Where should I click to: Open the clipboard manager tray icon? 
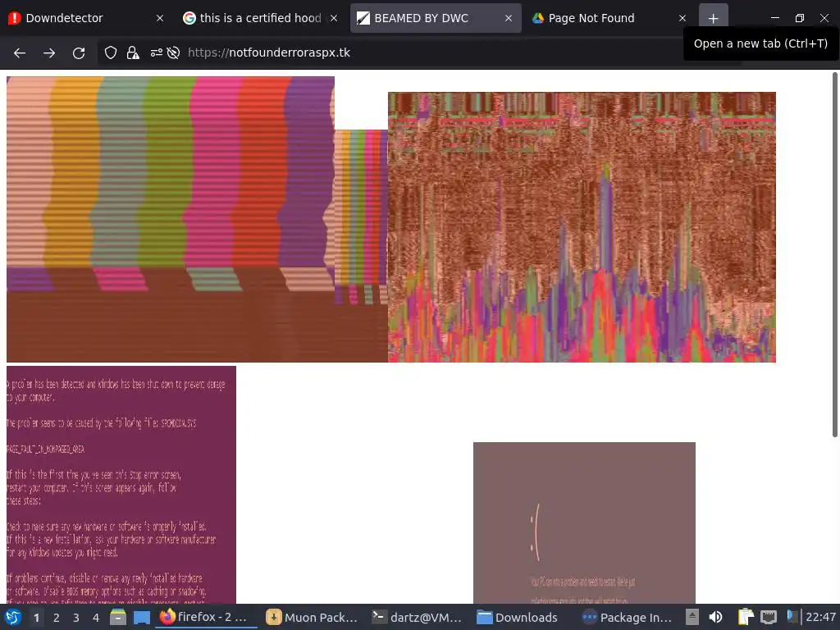(x=746, y=617)
